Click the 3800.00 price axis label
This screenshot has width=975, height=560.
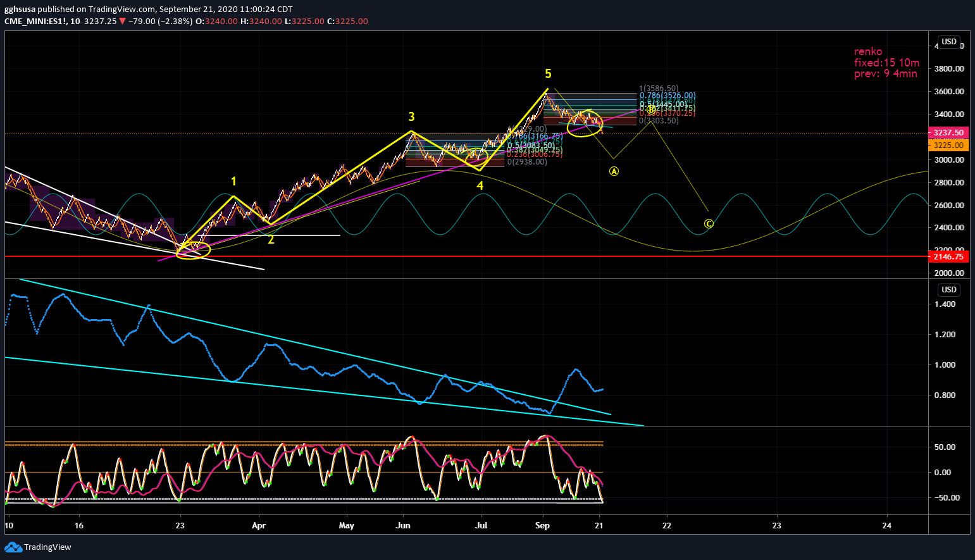[949, 68]
